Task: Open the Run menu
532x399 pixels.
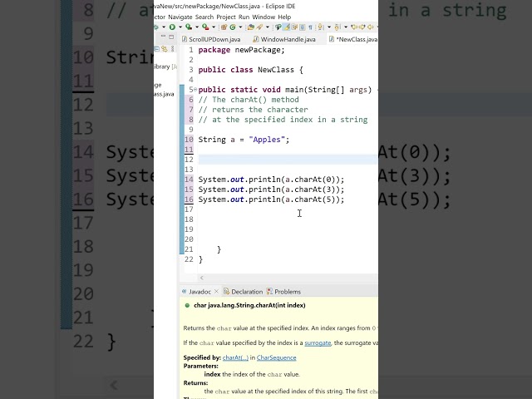Action: 244,17
